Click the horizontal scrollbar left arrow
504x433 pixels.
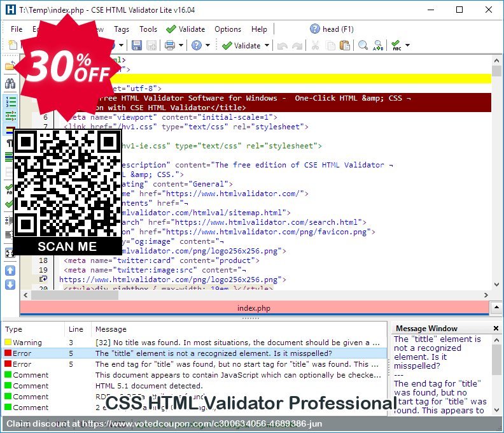(25, 295)
